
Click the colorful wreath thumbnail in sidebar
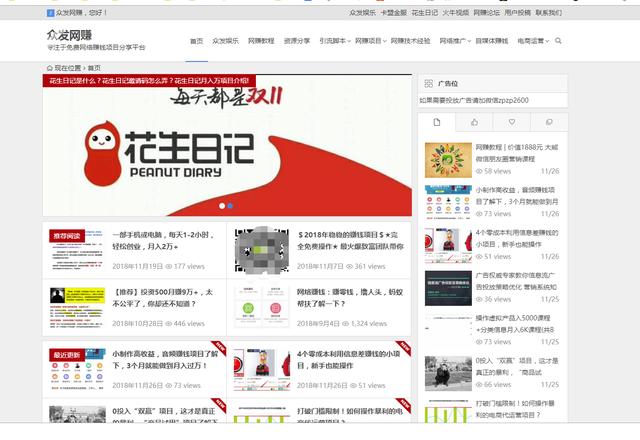[x=448, y=160]
